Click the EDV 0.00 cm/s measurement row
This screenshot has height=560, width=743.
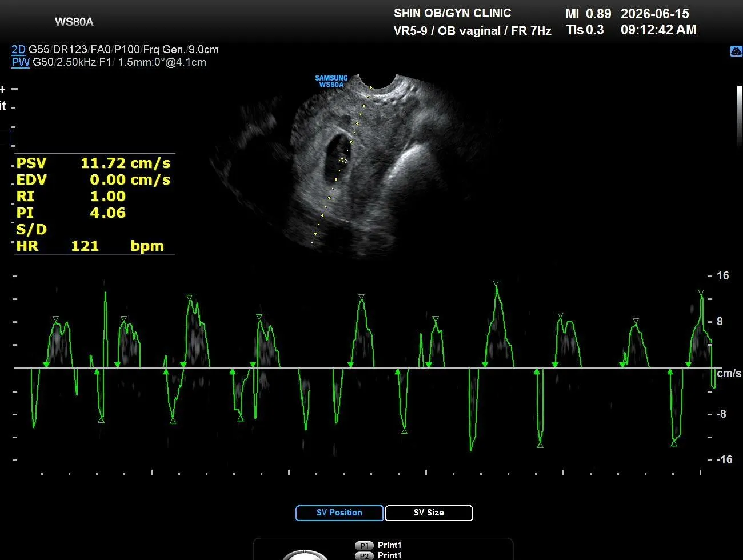click(94, 180)
